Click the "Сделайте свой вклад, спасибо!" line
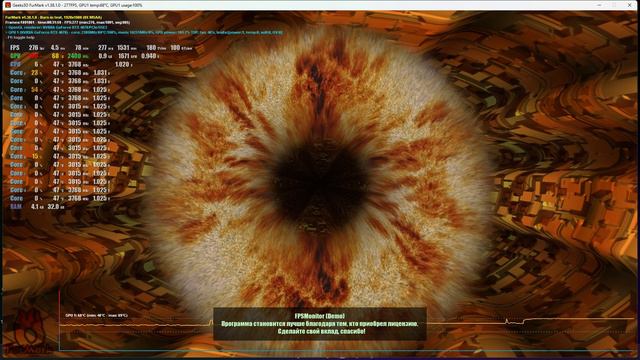640x360 pixels. pyautogui.click(x=322, y=331)
